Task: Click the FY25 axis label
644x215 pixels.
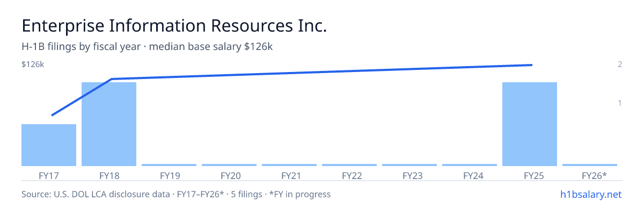Action: point(530,175)
